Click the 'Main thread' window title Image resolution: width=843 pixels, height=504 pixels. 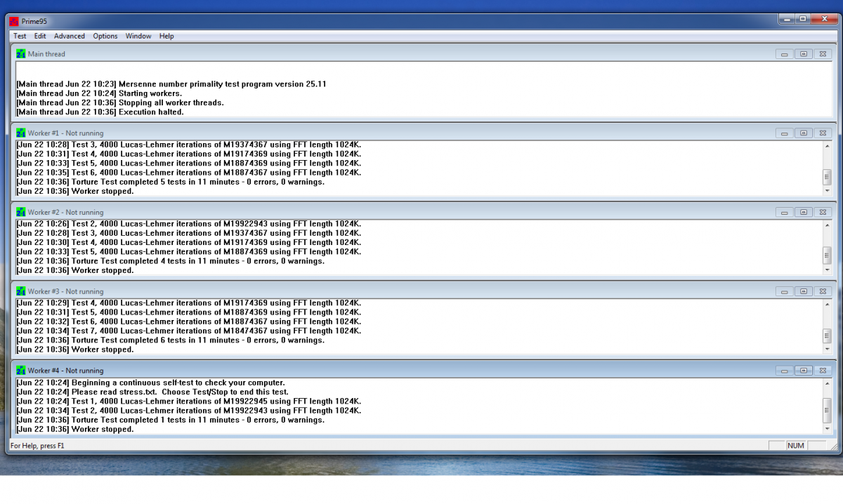click(46, 53)
